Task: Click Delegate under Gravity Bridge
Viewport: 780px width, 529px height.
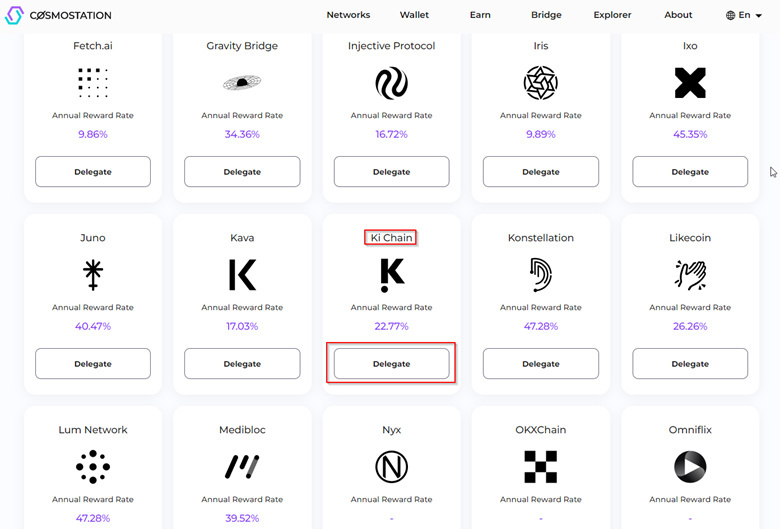Action: pos(242,172)
